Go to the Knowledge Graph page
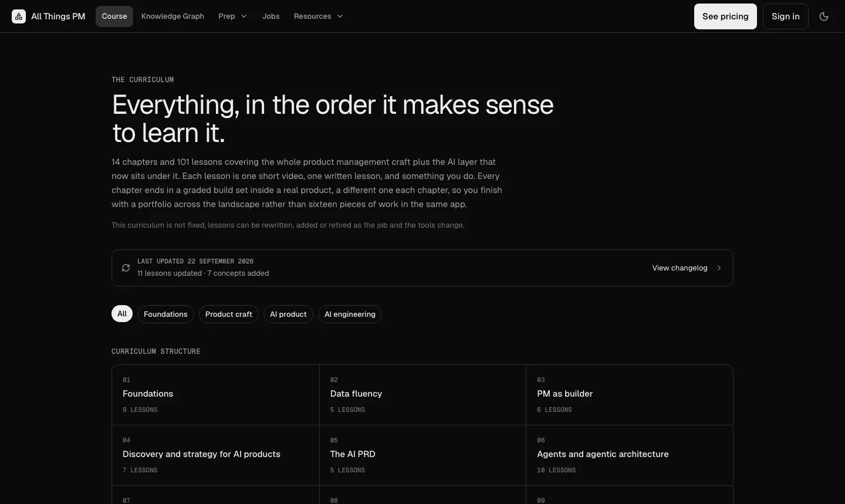 click(x=173, y=16)
